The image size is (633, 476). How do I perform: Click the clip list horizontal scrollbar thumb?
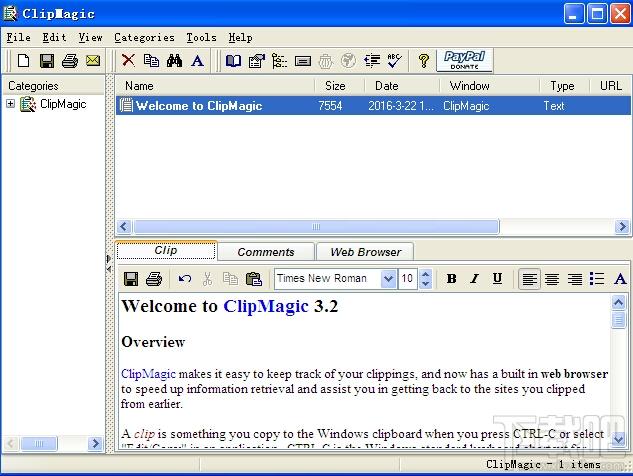pyautogui.click(x=316, y=226)
